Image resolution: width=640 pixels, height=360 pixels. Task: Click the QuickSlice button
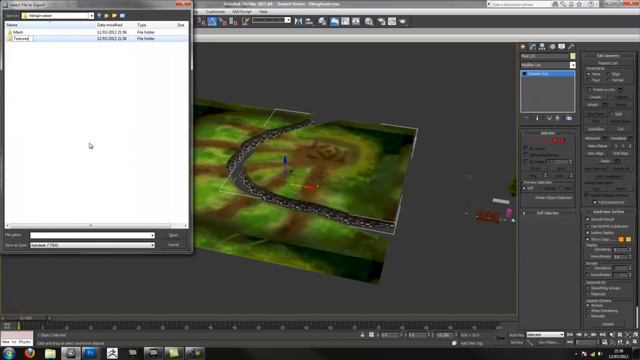click(596, 129)
